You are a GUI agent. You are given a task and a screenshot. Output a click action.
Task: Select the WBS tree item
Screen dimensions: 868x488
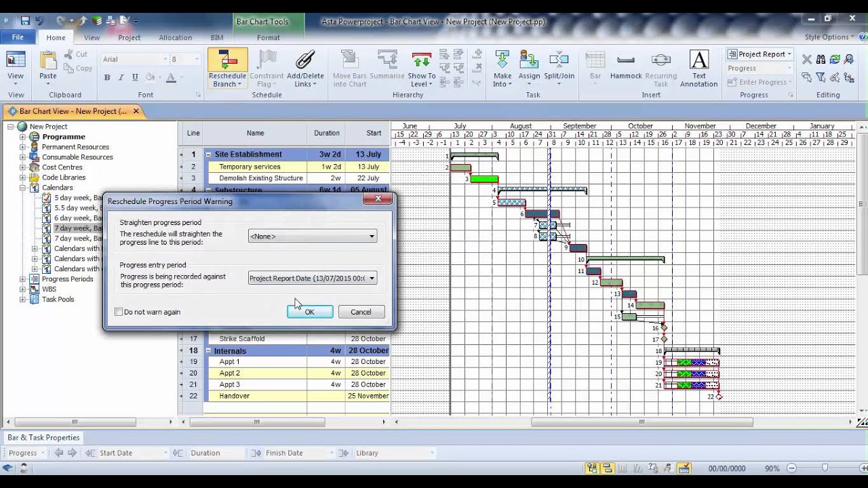coord(49,289)
